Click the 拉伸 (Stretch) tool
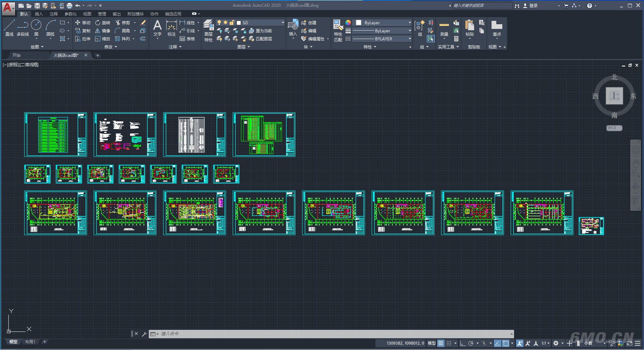644x350 pixels. coord(83,39)
